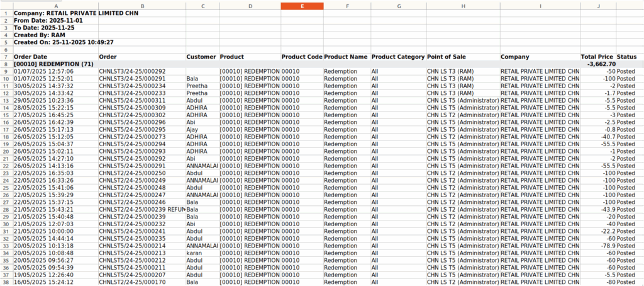Click the 'Point of Sale' header cell

tap(463, 57)
